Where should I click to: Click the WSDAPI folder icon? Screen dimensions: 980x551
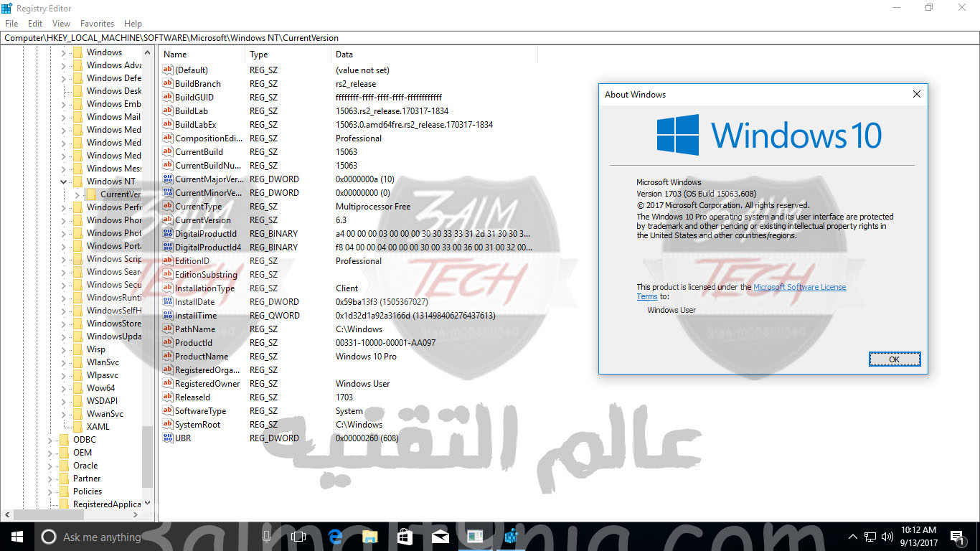pos(77,401)
